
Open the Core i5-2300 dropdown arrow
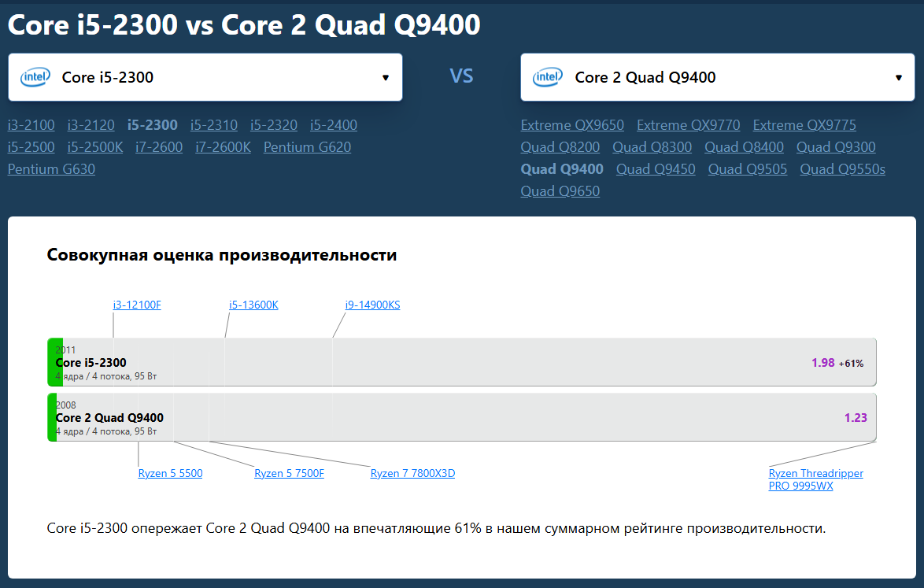pyautogui.click(x=386, y=78)
